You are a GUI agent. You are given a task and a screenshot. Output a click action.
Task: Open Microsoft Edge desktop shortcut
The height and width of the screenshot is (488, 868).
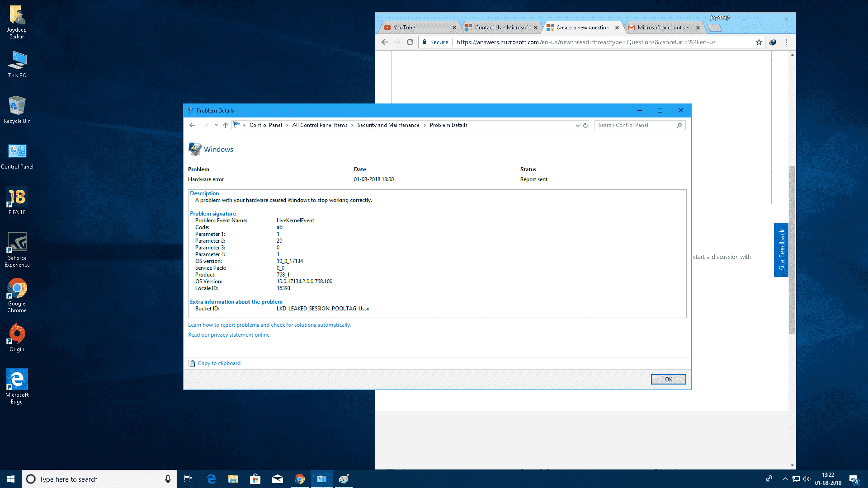(17, 386)
